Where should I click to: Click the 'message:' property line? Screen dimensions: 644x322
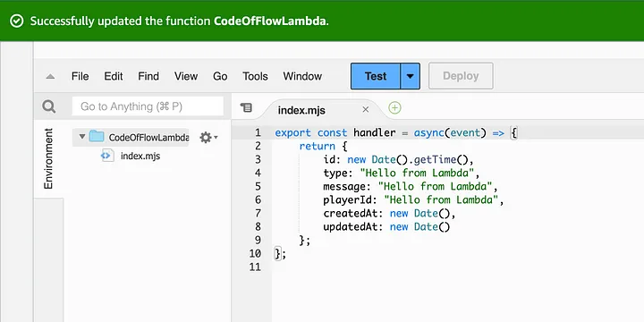(x=411, y=186)
